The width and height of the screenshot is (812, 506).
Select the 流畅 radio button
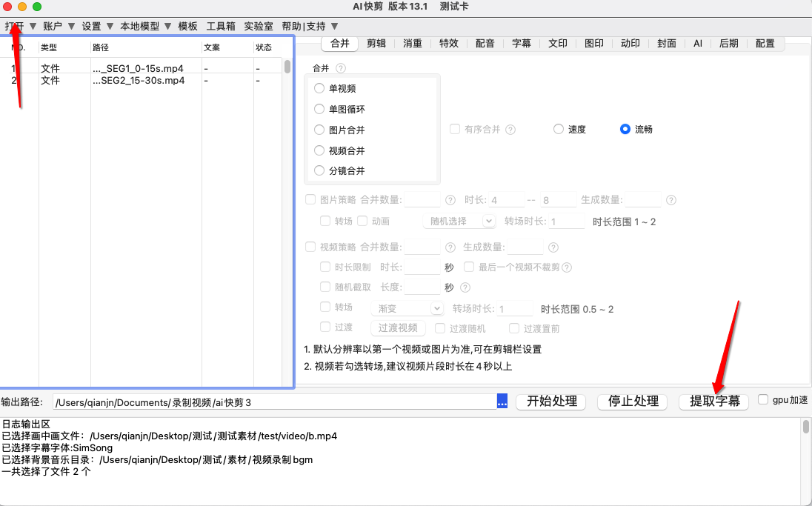coord(625,129)
